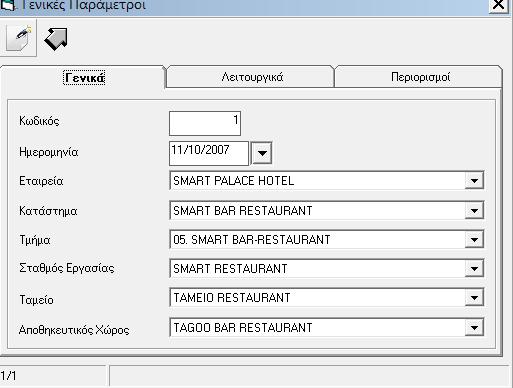Expand the Ταμείο dropdown arrow
The image size is (513, 388).
474,298
